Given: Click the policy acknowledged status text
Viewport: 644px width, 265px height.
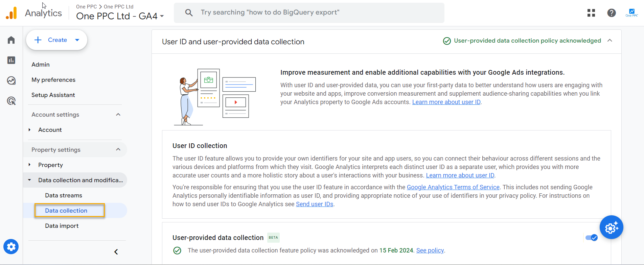Looking at the screenshot, I should pos(527,41).
